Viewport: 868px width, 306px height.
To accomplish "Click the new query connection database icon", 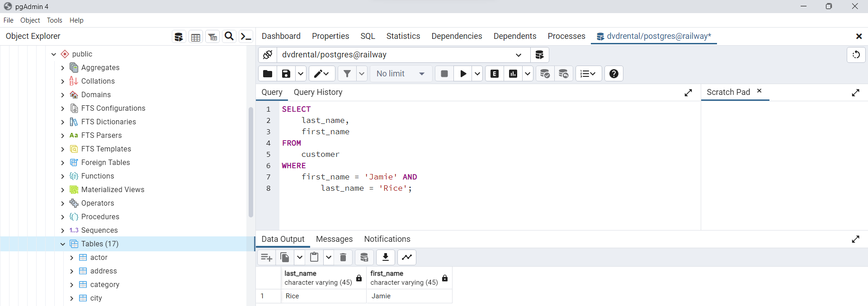I will coord(539,55).
